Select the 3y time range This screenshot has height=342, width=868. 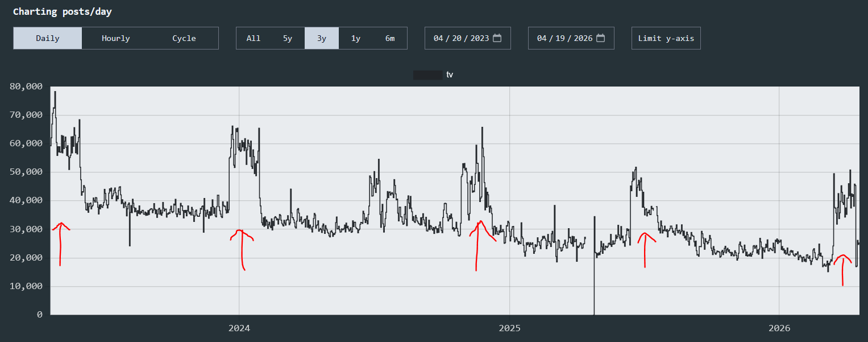click(322, 38)
